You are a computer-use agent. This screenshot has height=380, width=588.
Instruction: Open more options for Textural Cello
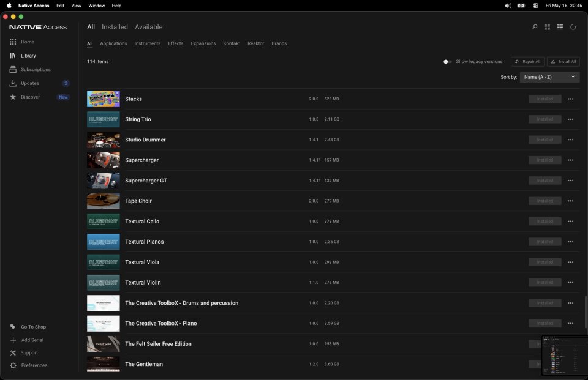[570, 222]
